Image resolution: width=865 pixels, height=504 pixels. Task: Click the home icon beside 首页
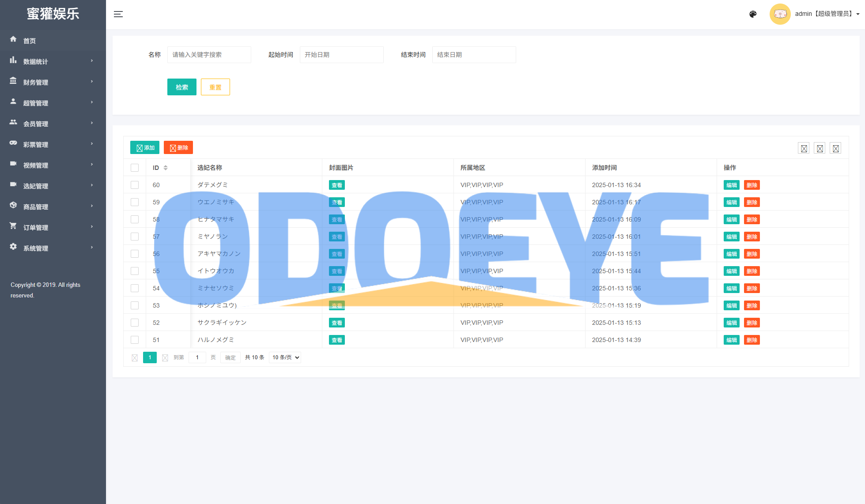point(13,39)
